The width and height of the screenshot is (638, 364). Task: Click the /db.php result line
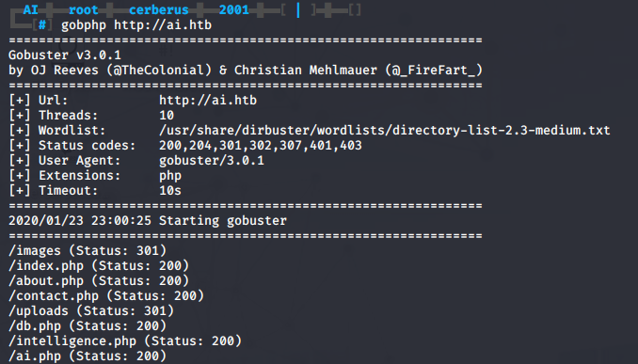[88, 325]
